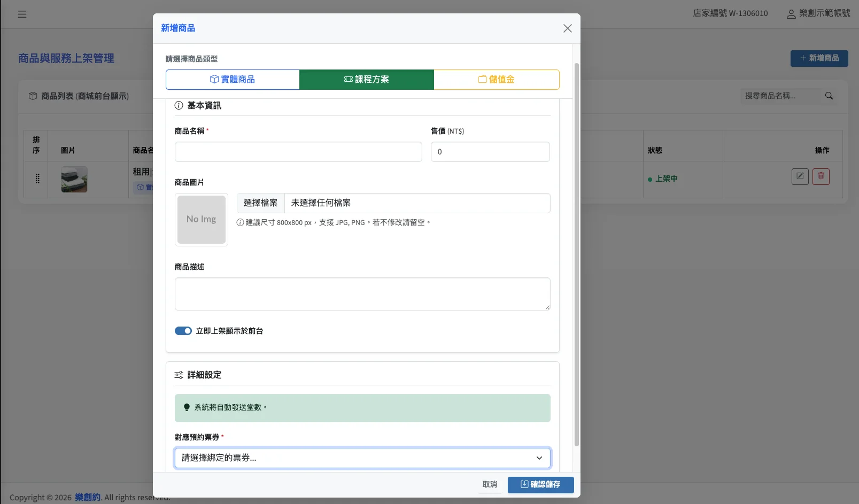Open the hamburger sidebar menu
Screen dimensions: 859x504
[22, 14]
